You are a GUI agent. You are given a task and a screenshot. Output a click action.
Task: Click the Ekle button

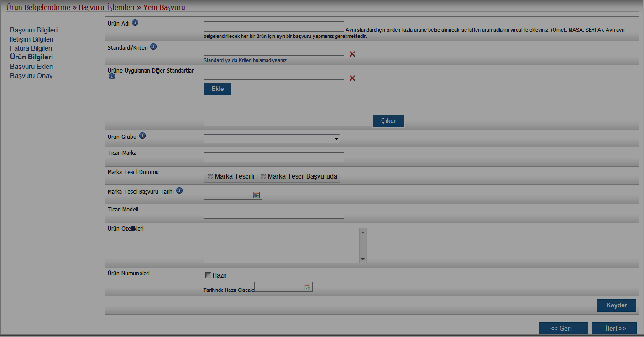point(218,89)
